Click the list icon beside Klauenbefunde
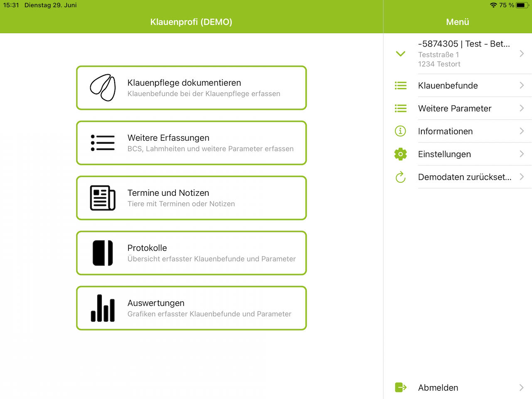The image size is (532, 399). (x=400, y=86)
